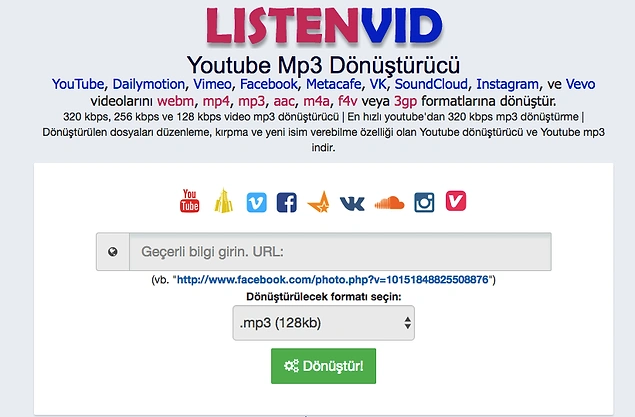Screen dimensions: 635x417
Task: Click the 'Youtube Mp3 Dönüştürücü' heading
Action: [x=323, y=65]
